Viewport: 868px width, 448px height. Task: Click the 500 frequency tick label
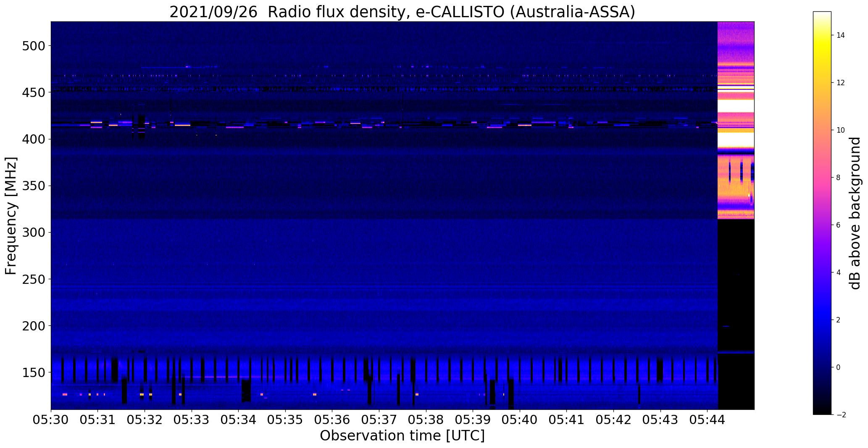[33, 45]
